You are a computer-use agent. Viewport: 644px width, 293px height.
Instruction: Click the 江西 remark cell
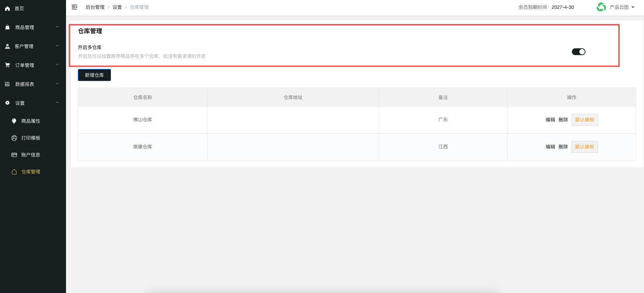[x=443, y=147]
